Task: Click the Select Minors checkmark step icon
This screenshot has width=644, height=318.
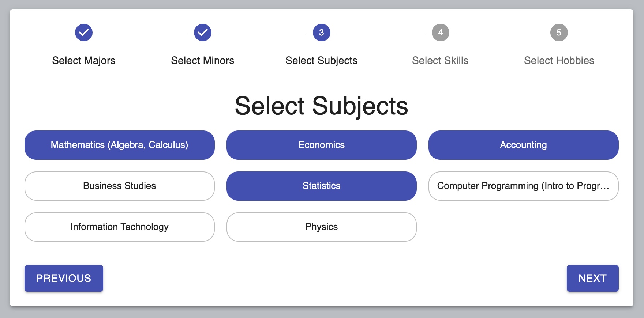Action: click(203, 33)
